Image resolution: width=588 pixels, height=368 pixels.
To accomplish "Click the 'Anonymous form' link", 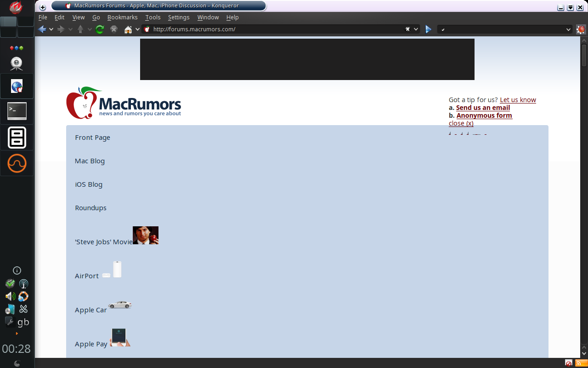I will [484, 115].
